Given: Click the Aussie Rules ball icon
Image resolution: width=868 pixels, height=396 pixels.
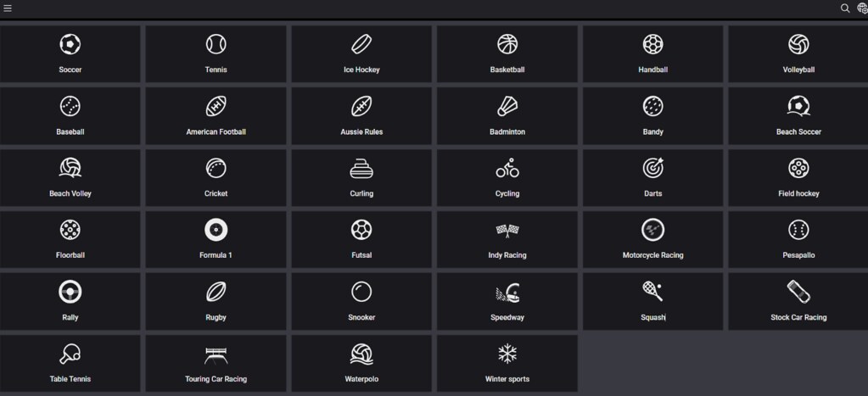Looking at the screenshot, I should point(361,106).
